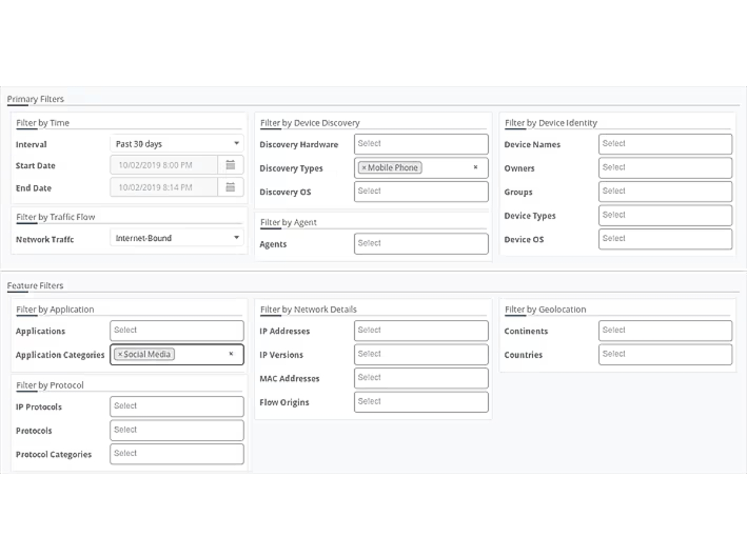The image size is (747, 560).
Task: Open the IP Versions select box
Action: 421,355
